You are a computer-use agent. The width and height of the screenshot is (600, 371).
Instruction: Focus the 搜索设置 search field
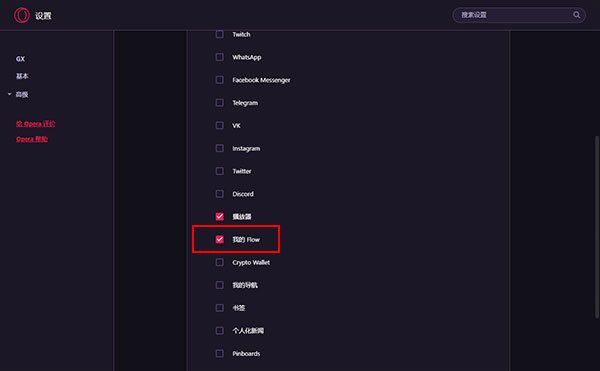point(513,15)
